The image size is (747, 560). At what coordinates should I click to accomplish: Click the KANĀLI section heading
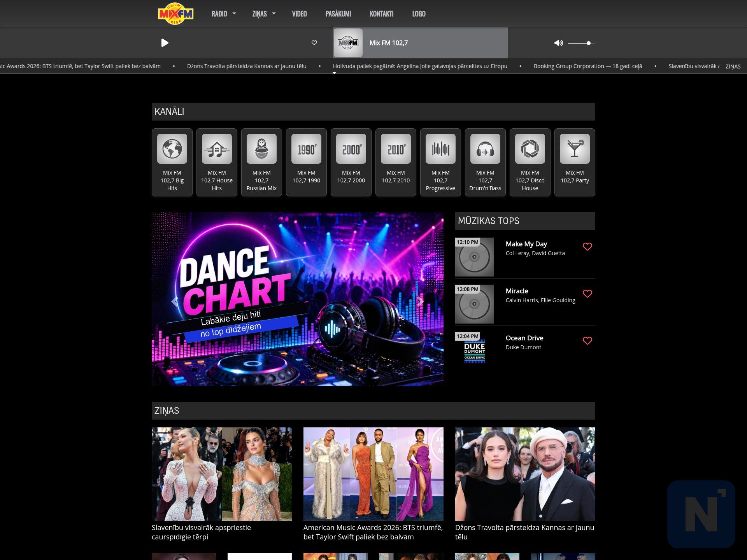(x=169, y=112)
